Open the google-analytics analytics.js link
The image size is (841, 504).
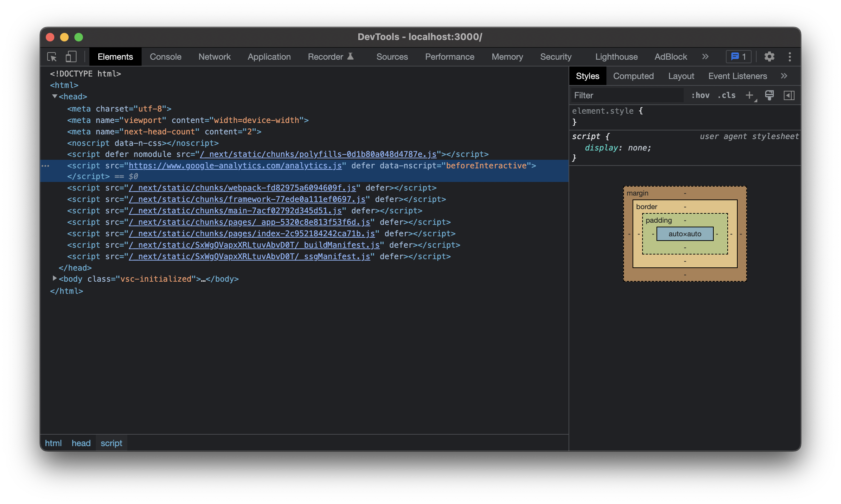coord(235,166)
